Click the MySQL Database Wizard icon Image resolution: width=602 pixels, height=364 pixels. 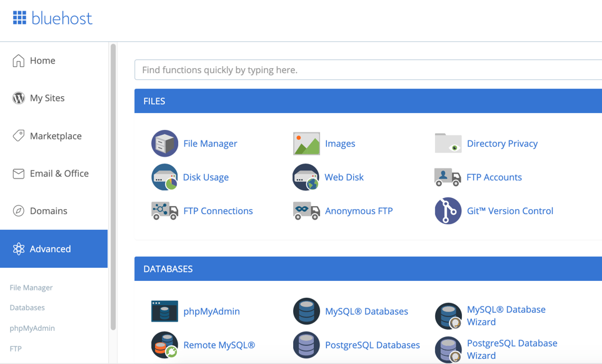(x=448, y=316)
